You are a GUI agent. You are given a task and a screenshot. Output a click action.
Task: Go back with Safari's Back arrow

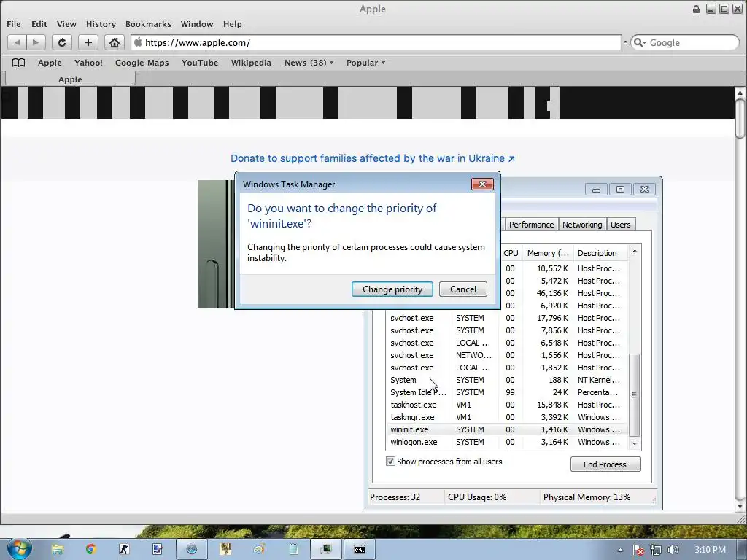pos(18,42)
